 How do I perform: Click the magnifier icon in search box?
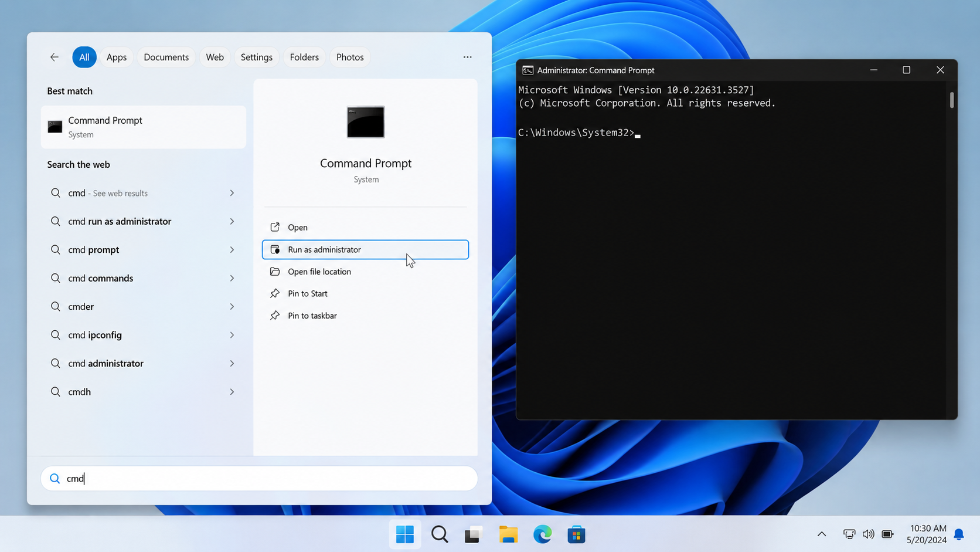point(55,479)
